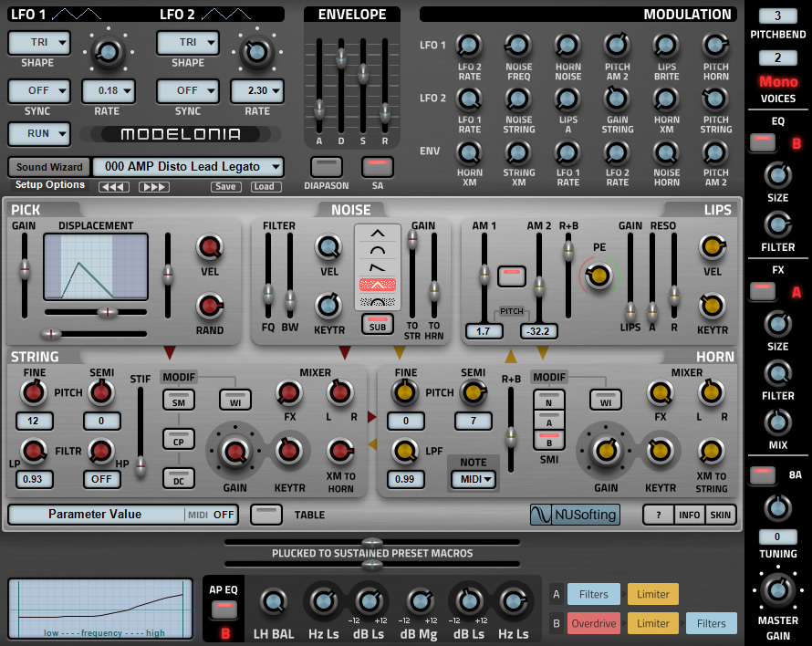Image resolution: width=812 pixels, height=646 pixels.
Task: Click Setup Options
Action: tap(49, 184)
